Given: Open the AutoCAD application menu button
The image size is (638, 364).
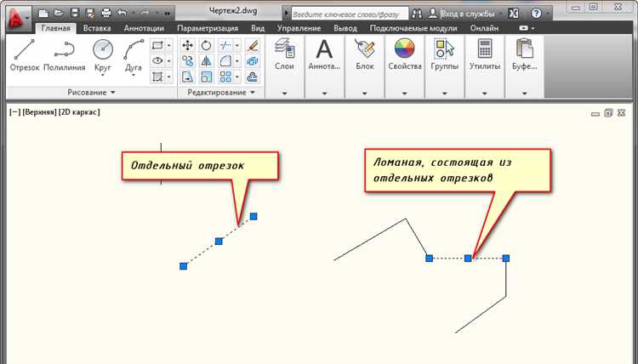Looking at the screenshot, I should click(x=15, y=14).
